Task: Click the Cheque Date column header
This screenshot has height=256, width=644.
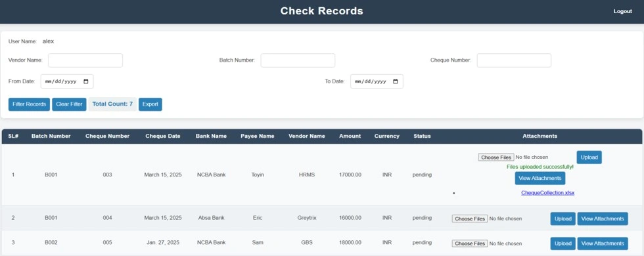Action: (x=163, y=137)
